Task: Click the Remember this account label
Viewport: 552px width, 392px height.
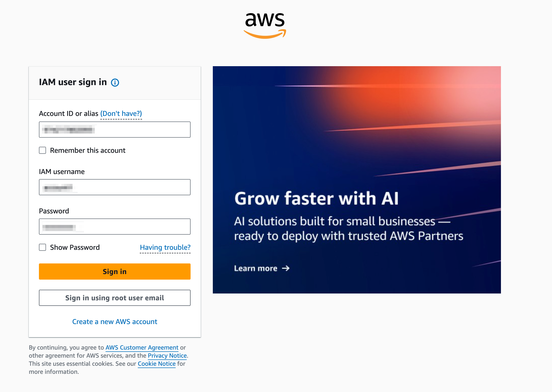Action: [x=88, y=150]
